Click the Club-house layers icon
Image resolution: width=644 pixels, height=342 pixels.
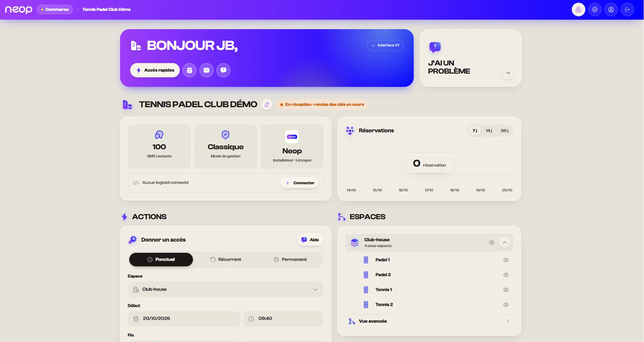355,243
